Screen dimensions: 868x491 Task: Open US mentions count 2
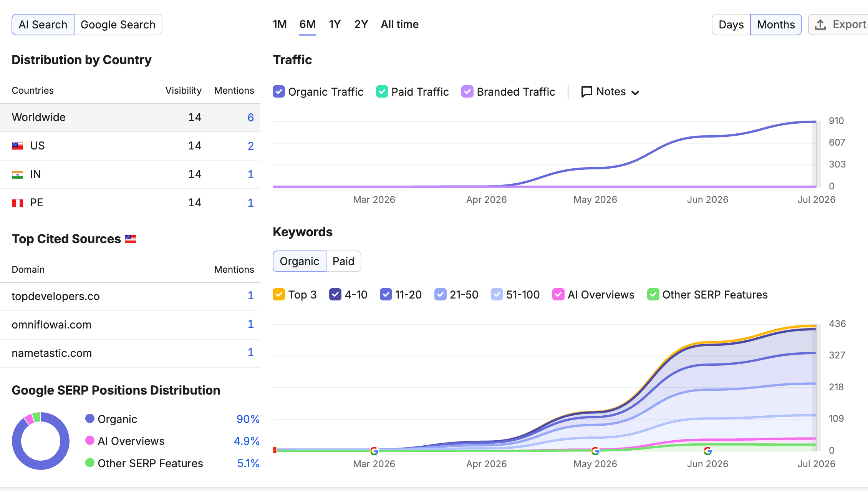250,146
